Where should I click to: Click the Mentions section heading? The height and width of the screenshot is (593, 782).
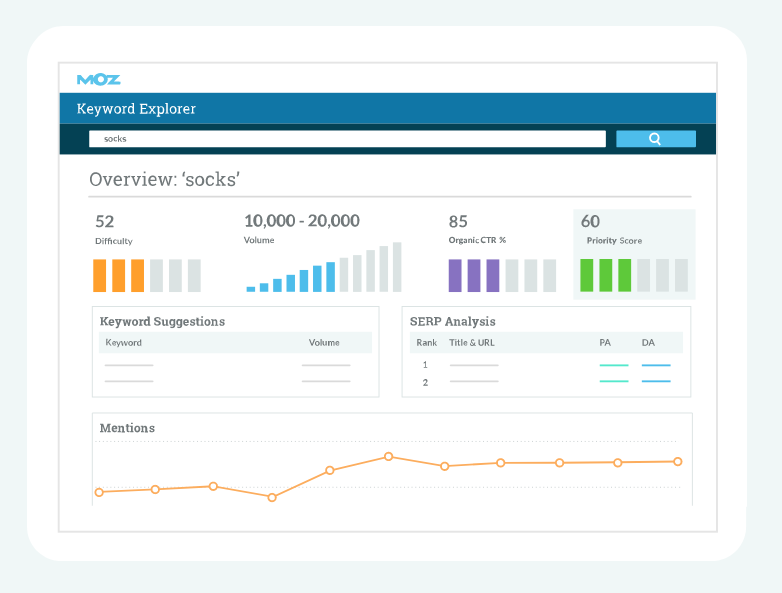(x=127, y=428)
